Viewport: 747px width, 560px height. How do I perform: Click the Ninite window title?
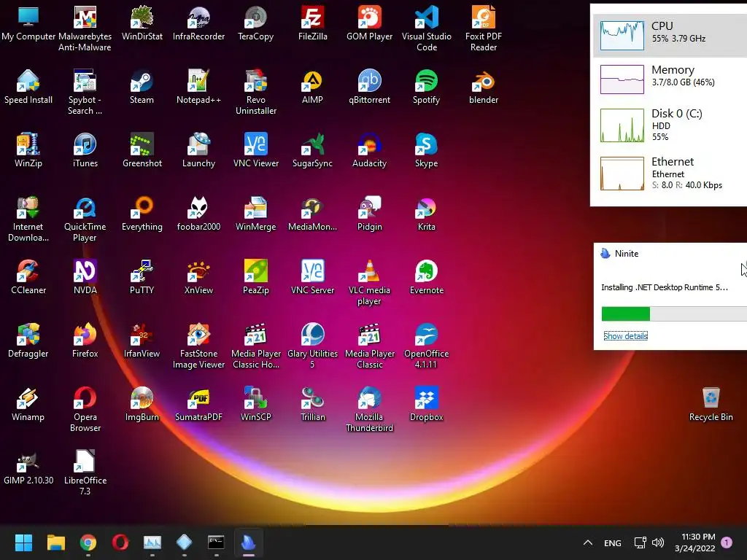pos(627,254)
